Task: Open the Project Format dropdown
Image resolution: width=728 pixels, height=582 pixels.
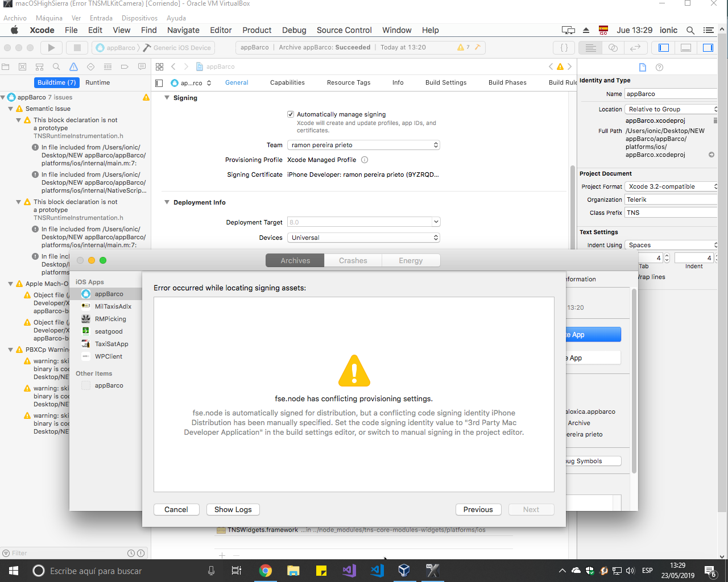Action: point(671,186)
